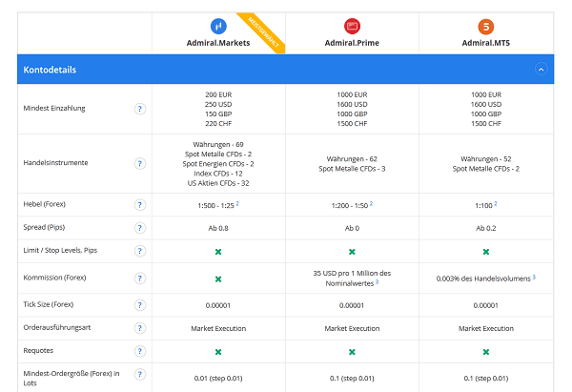Image resolution: width=572 pixels, height=392 pixels.
Task: Open help icon for Requotes
Action: pyautogui.click(x=140, y=351)
